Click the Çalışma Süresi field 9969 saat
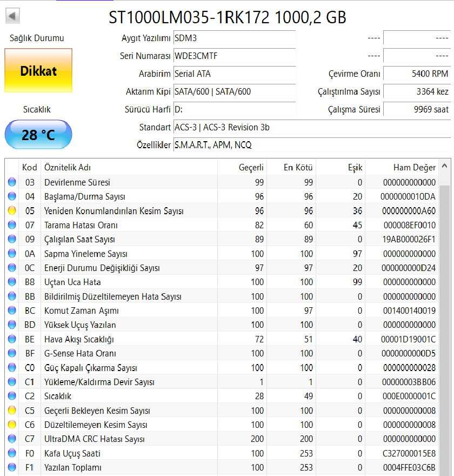 417,109
